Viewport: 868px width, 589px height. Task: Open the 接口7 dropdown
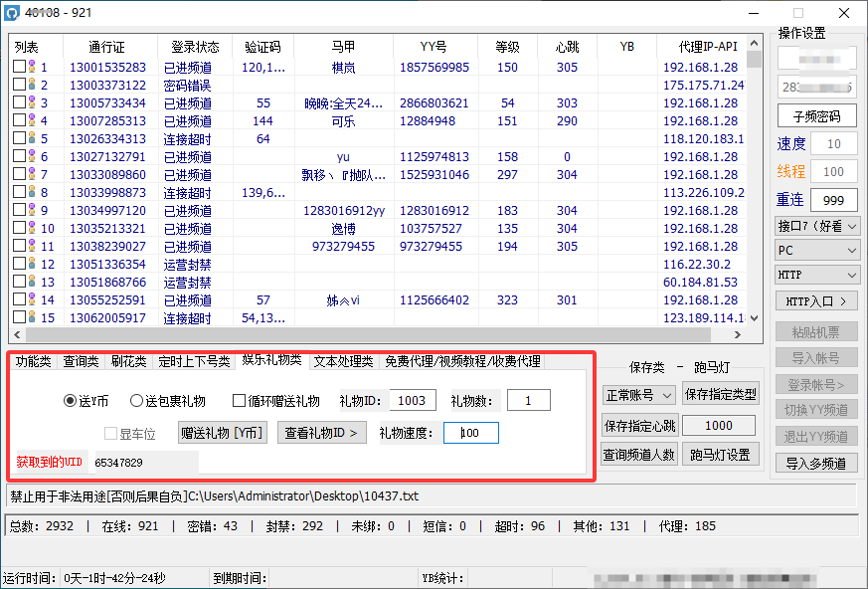(817, 226)
